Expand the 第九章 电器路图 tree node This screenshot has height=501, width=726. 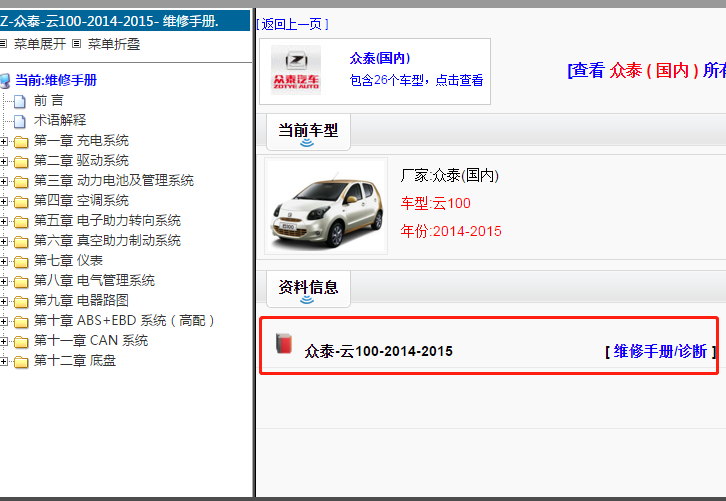4,301
